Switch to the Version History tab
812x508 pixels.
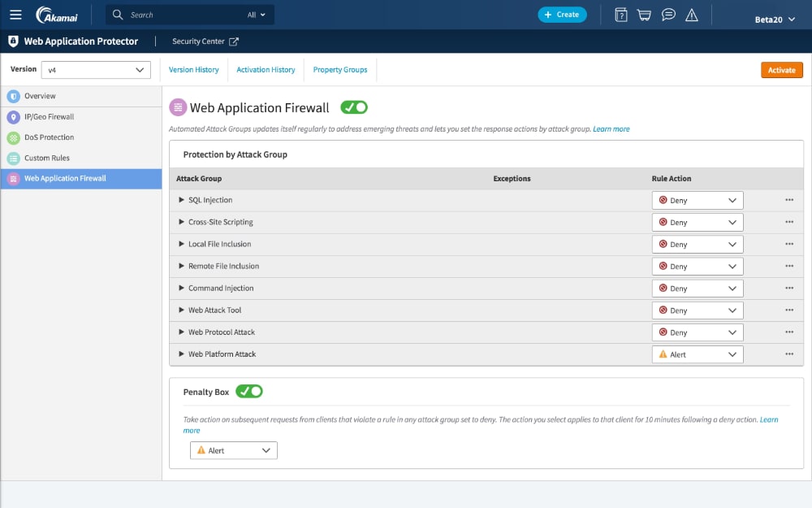(x=194, y=69)
